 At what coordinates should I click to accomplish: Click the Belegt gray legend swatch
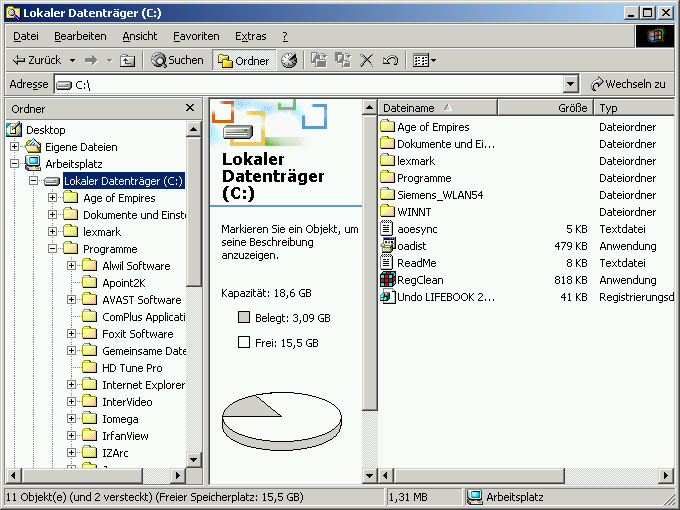[x=244, y=317]
